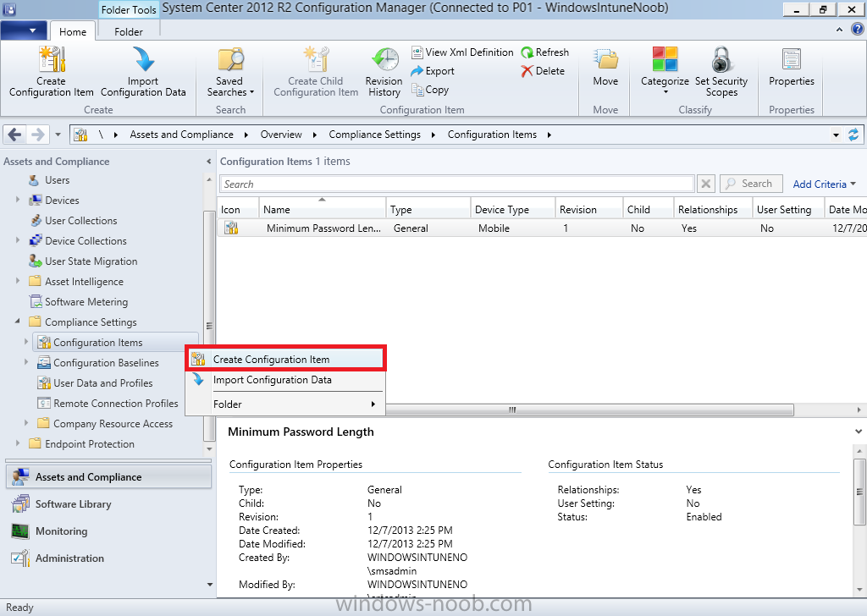This screenshot has height=616, width=867.
Task: Sort by the Device Type column header
Action: pos(512,209)
